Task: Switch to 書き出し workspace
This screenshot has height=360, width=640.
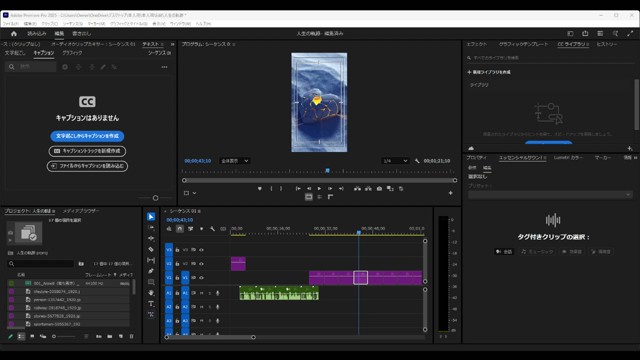Action: click(x=82, y=33)
